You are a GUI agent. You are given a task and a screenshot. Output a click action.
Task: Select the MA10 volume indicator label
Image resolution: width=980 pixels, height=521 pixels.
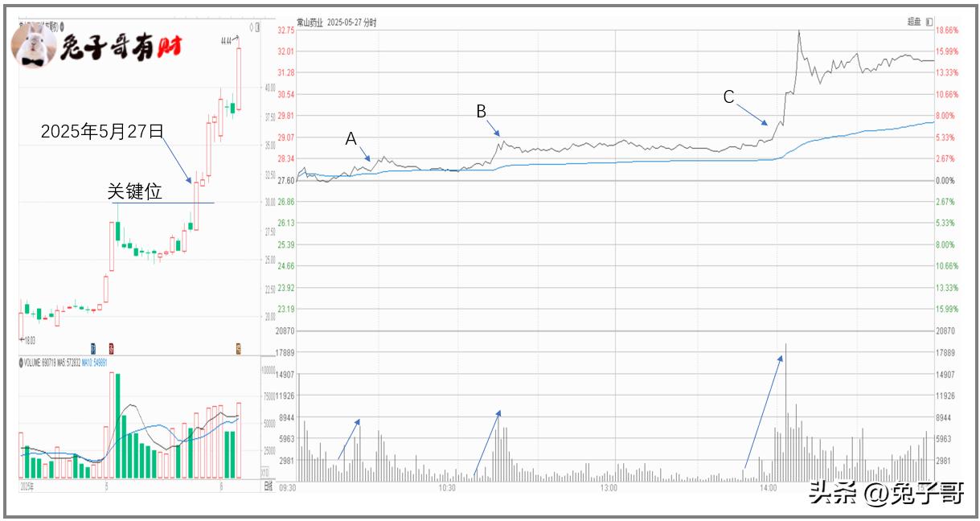(x=95, y=363)
